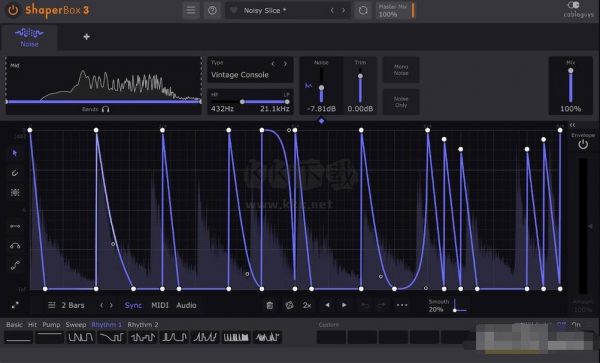600x363 pixels.
Task: Randomize the wave with dice icon
Action: [289, 305]
